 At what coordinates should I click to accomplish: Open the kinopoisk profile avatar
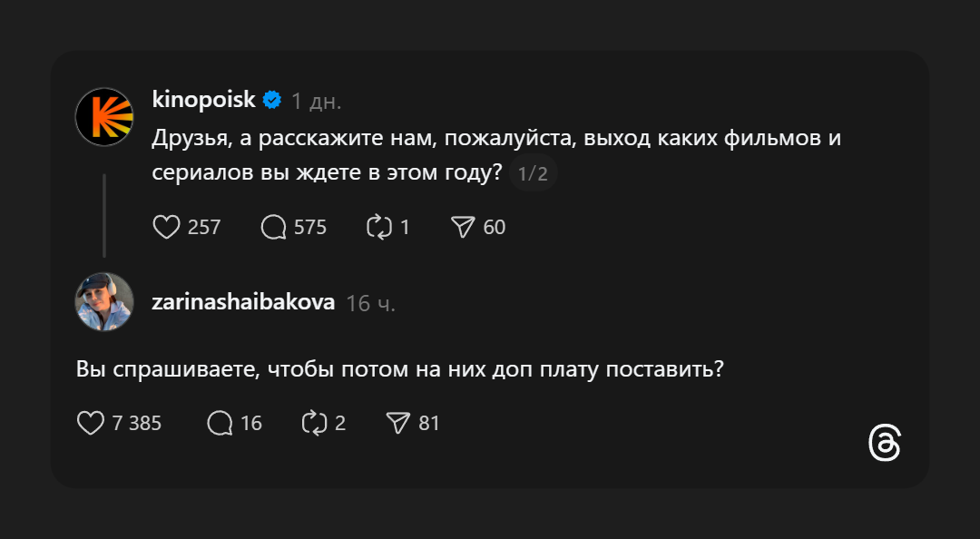point(104,117)
